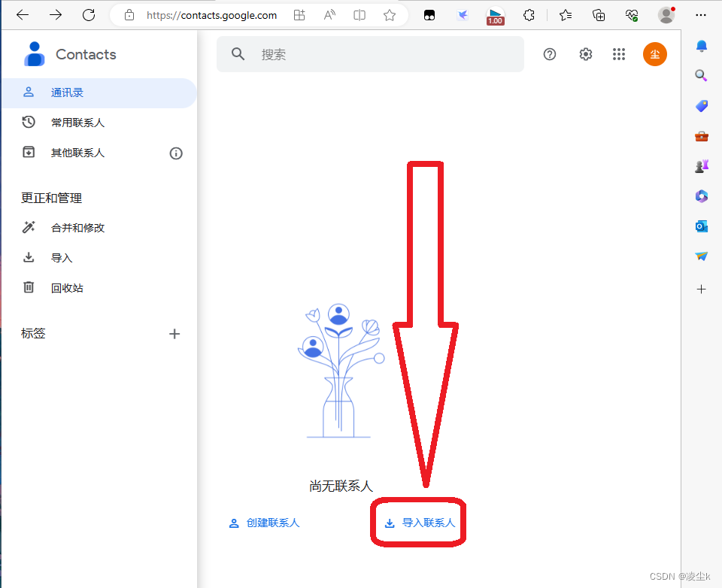Open the bird-shaped extension icon
The height and width of the screenshot is (588, 722).
tap(463, 15)
